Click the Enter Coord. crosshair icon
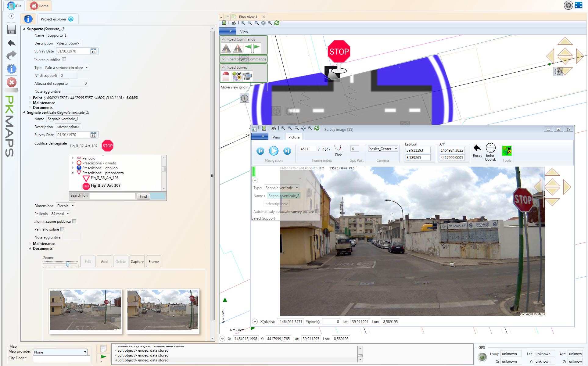This screenshot has height=366, width=588. tap(490, 148)
